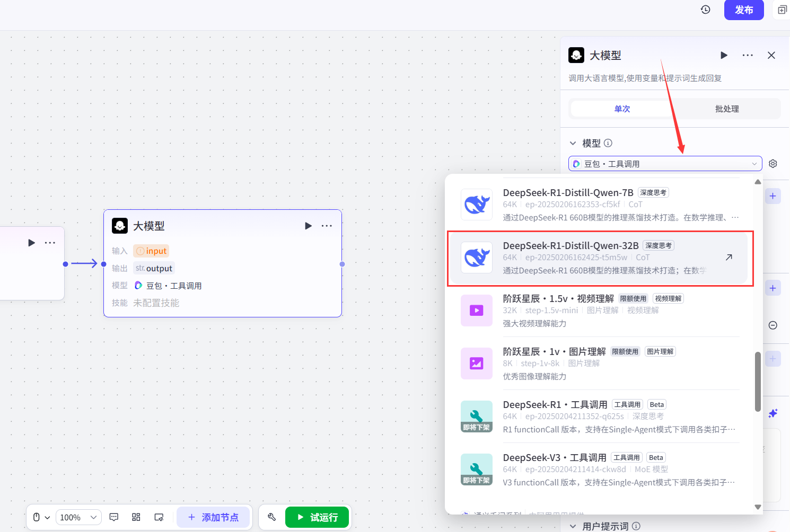Click the minus remove icon in the panel
This screenshot has height=532, width=790.
point(773,325)
